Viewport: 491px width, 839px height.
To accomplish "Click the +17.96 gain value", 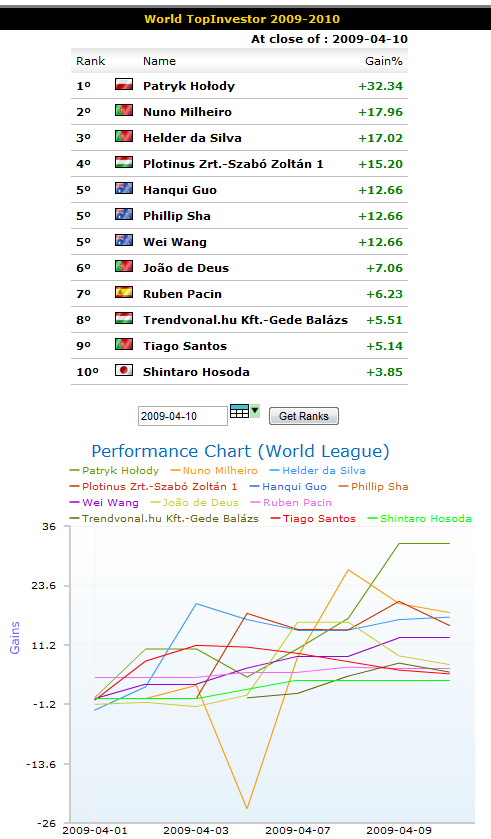I will [381, 112].
